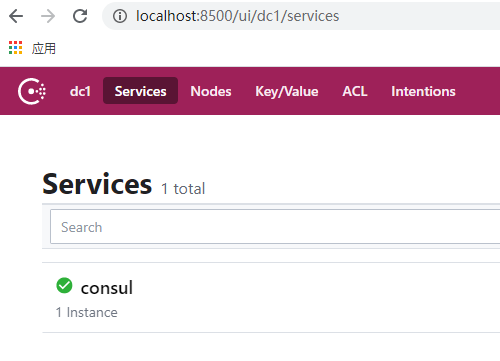
Task: Switch to the Nodes tab
Action: [x=211, y=91]
